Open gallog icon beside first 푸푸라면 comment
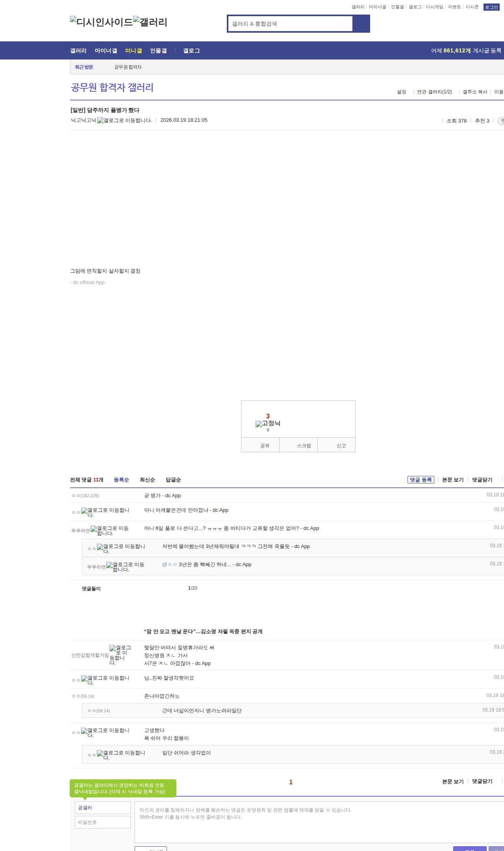The width and height of the screenshot is (504, 851). click(109, 531)
